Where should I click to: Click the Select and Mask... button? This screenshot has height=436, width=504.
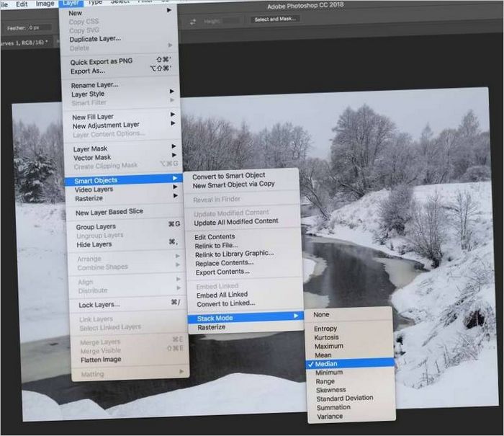point(275,19)
